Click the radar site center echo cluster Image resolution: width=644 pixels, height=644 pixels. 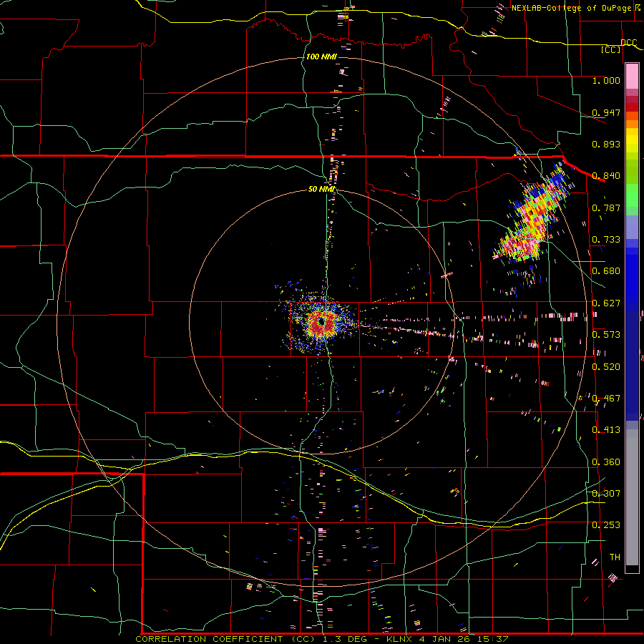tap(321, 323)
